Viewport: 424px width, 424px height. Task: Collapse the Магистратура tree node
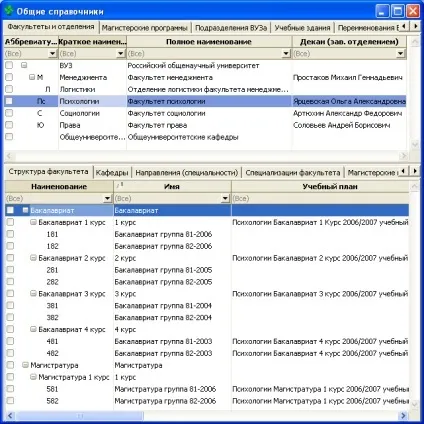25,365
